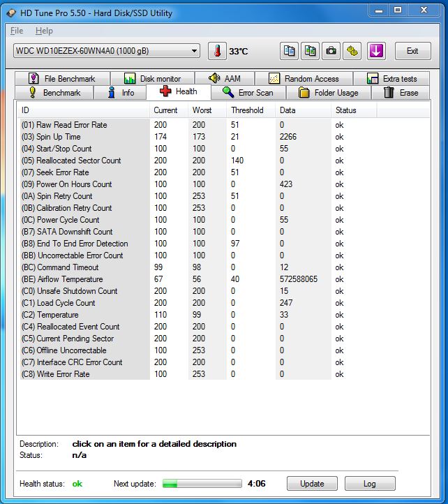Open the Help menu
Viewport: 448px width, 504px height.
click(x=44, y=31)
